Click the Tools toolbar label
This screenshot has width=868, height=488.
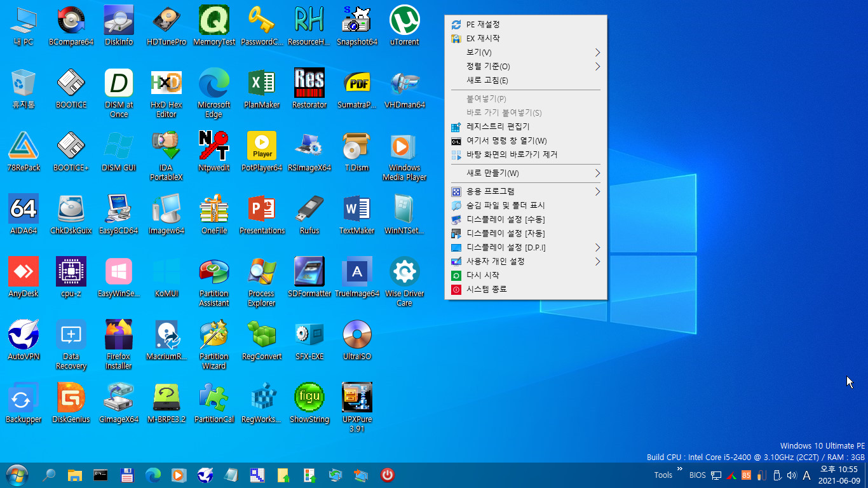coord(663,475)
